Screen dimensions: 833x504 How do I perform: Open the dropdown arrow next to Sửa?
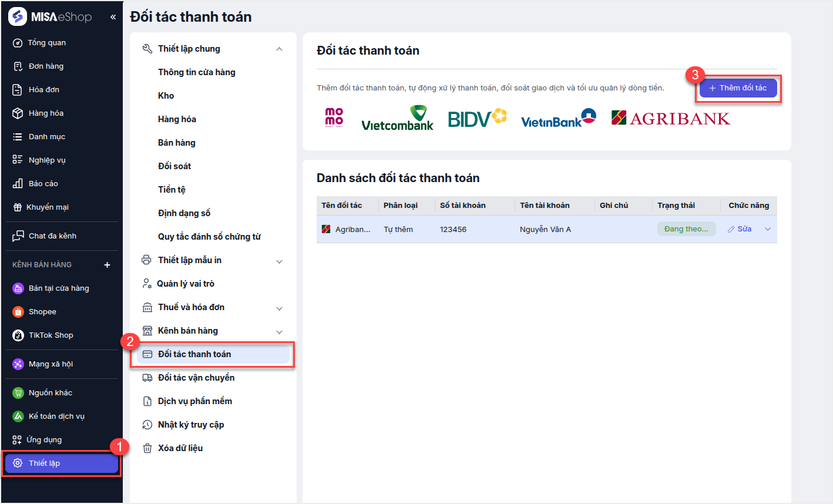[x=767, y=229]
